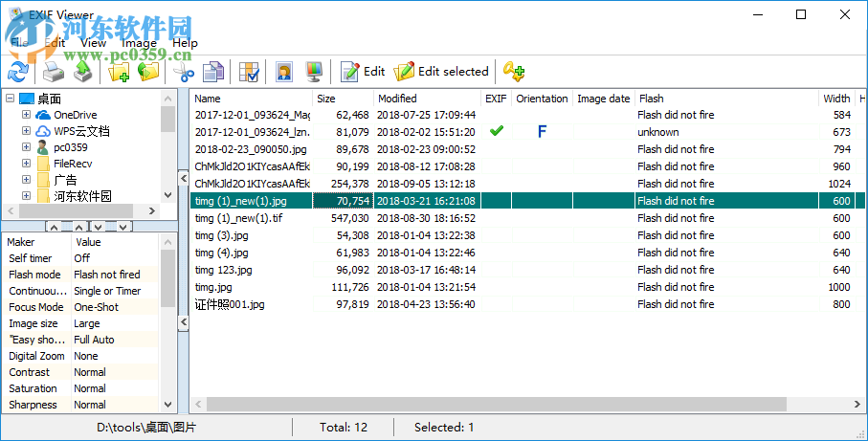Select file timg (1)_new(1).tif

[x=238, y=218]
